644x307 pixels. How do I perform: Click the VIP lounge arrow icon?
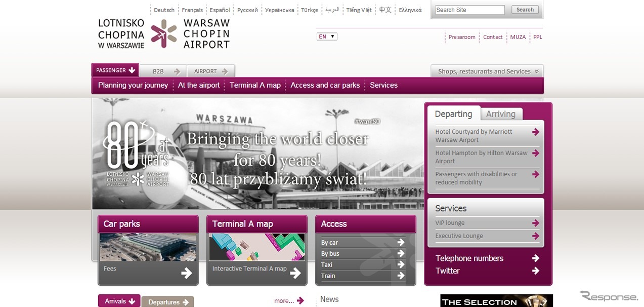point(536,223)
